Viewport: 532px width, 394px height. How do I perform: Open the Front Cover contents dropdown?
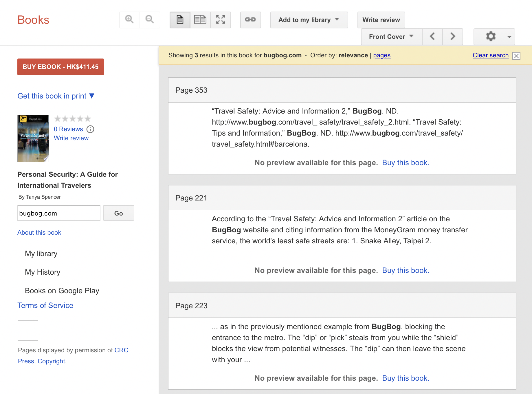click(392, 37)
